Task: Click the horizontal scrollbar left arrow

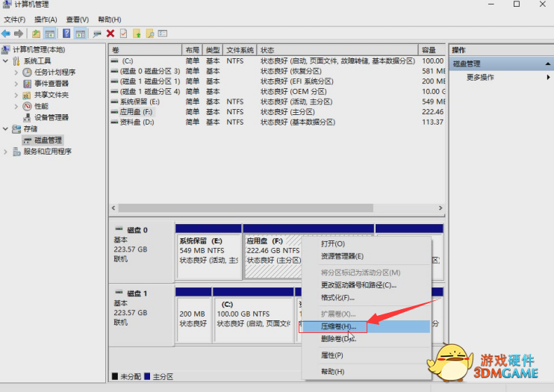Action: [113, 208]
